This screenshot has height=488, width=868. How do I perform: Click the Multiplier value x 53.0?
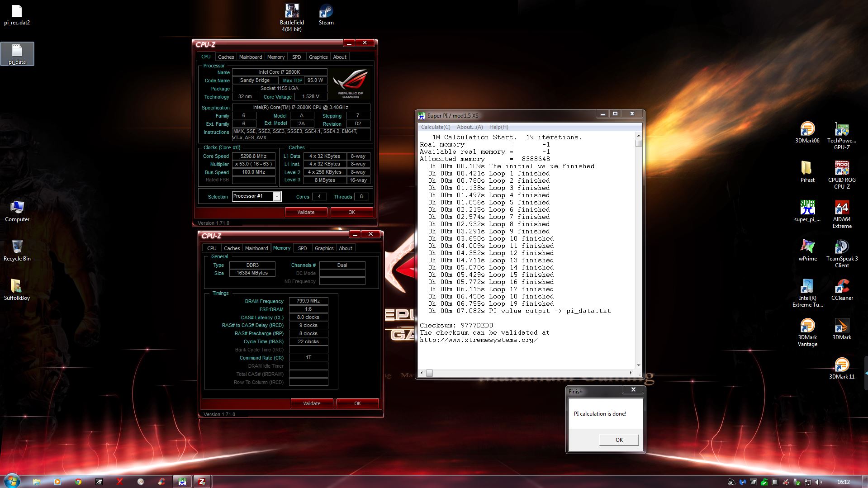(x=254, y=164)
